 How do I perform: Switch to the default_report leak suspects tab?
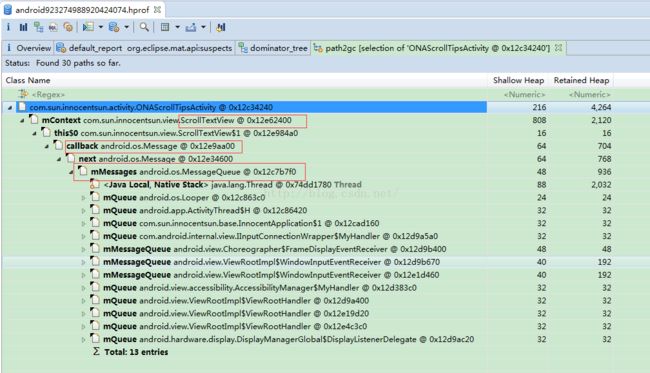pyautogui.click(x=144, y=48)
